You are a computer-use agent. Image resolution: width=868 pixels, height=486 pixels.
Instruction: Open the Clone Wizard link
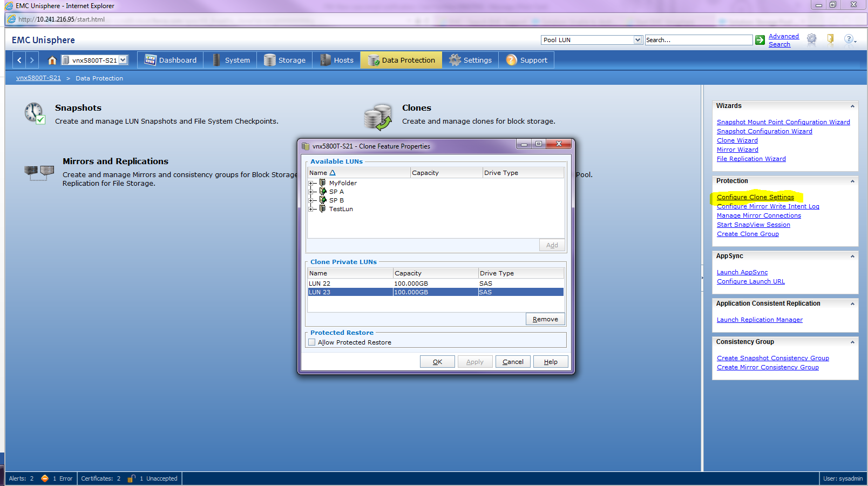(737, 140)
